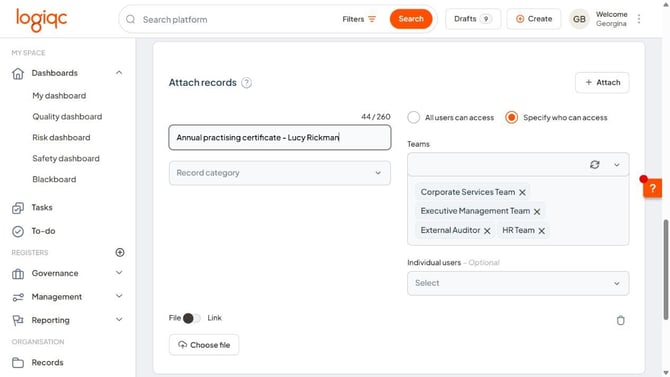670x377 pixels.
Task: Remove HR Team tag
Action: tap(541, 231)
